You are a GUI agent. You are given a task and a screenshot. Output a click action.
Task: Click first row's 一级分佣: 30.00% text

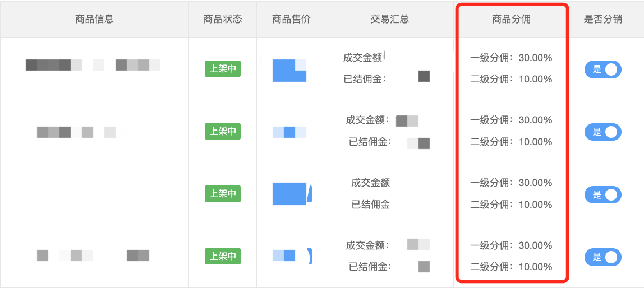[512, 58]
